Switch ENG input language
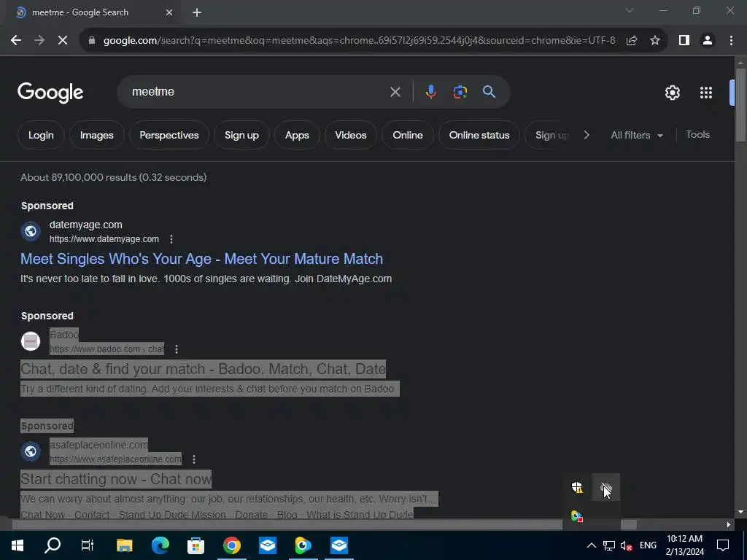The height and width of the screenshot is (560, 747). click(x=648, y=545)
